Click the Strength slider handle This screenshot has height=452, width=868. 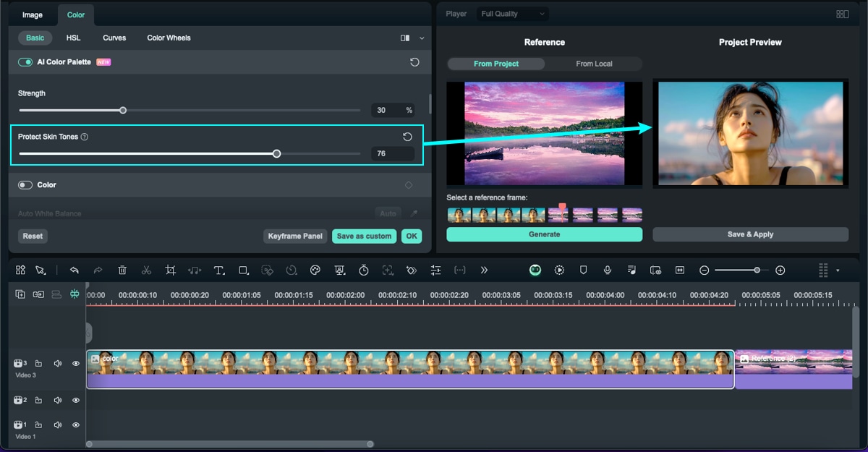[x=123, y=111]
